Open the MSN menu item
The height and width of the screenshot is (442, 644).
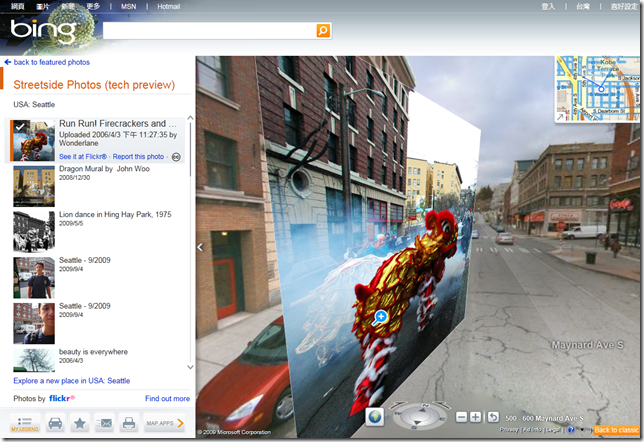(x=129, y=7)
